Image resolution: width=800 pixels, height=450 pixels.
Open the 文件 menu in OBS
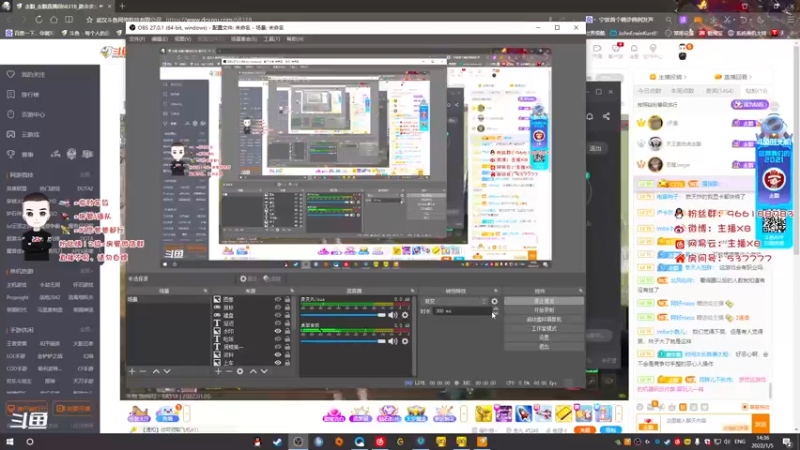[137, 39]
